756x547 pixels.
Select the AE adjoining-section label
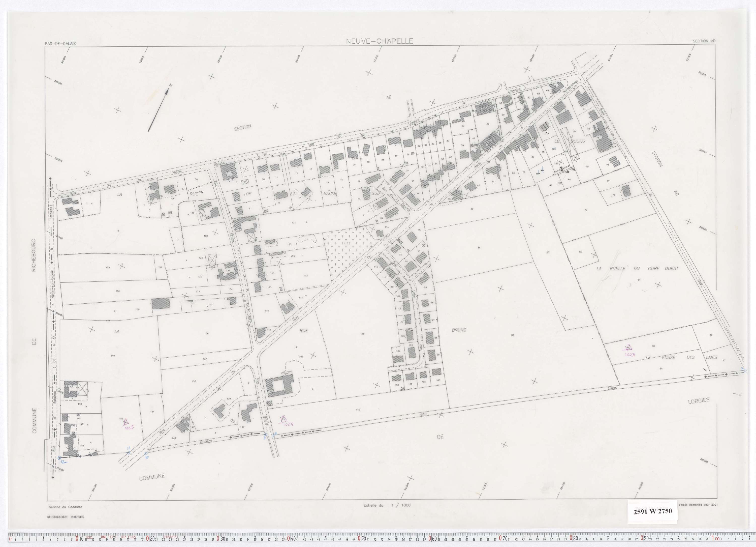point(389,97)
